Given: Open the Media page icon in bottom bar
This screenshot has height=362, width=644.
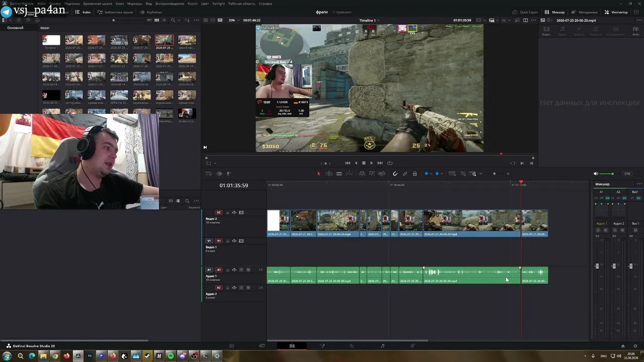Looking at the screenshot, I should coord(231,346).
